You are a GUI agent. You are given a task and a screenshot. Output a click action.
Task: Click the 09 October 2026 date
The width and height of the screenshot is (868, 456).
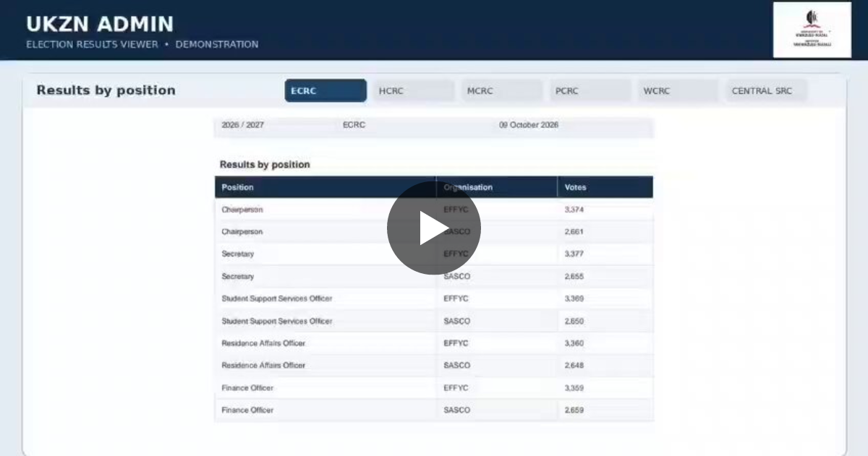coord(529,125)
